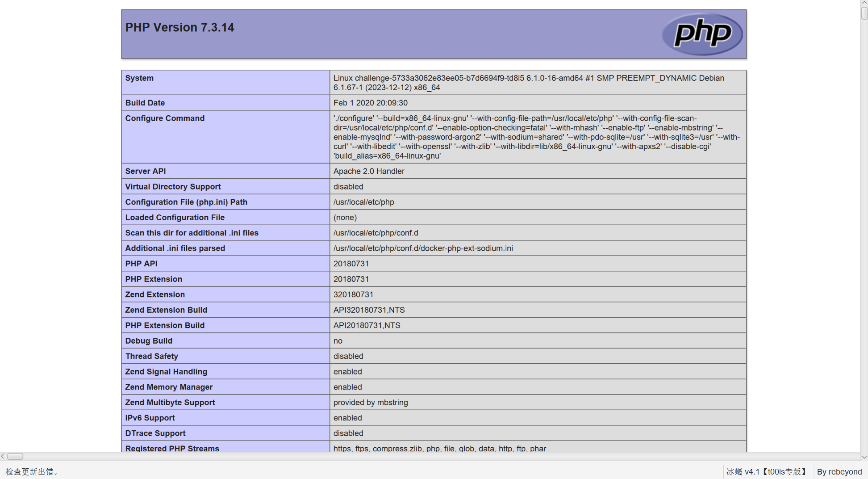Click 'no' value for Debug Build
The width and height of the screenshot is (868, 479).
[x=338, y=341]
